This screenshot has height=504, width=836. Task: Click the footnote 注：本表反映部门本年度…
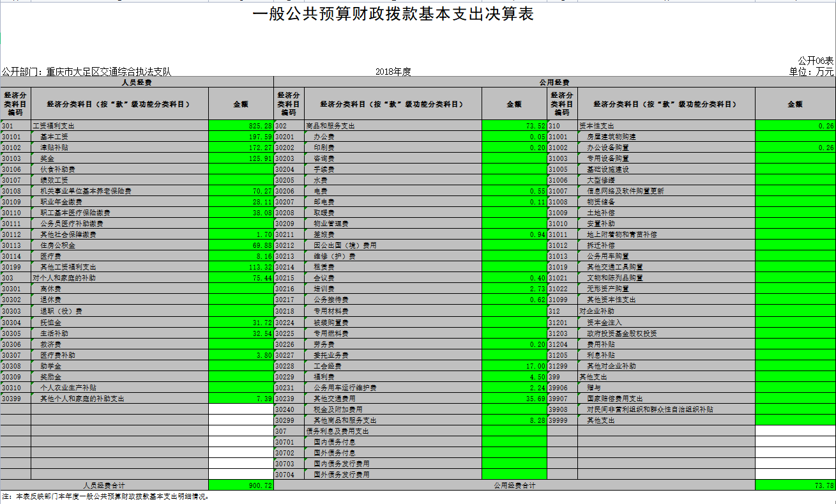pyautogui.click(x=105, y=496)
